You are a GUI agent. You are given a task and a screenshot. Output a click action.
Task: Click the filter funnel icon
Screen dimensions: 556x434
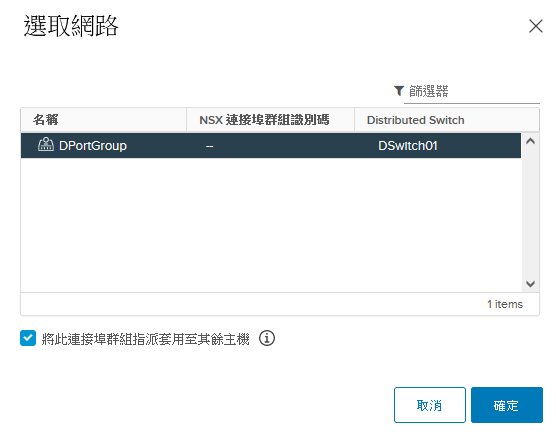399,91
